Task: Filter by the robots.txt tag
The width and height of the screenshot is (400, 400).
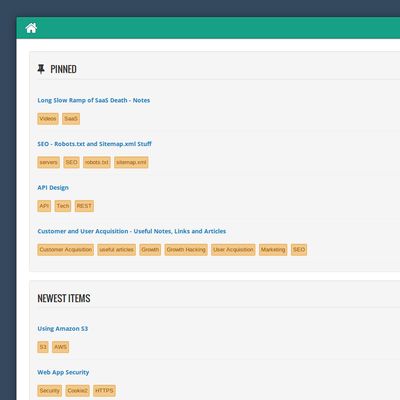Action: coord(97,162)
